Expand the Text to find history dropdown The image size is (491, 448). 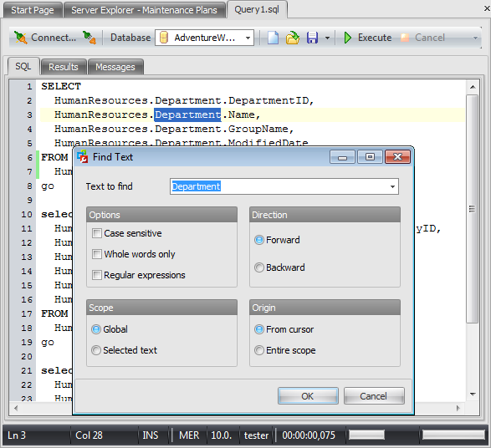click(392, 186)
